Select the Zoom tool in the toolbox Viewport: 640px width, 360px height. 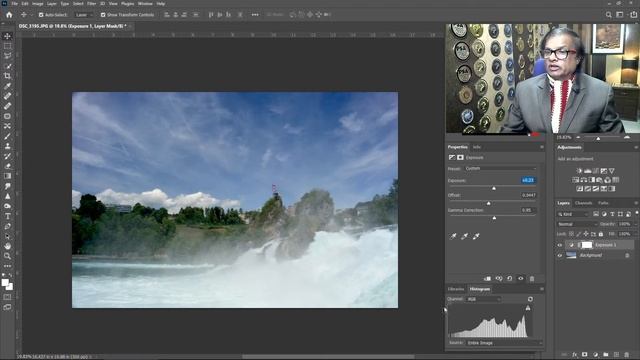(x=7, y=256)
